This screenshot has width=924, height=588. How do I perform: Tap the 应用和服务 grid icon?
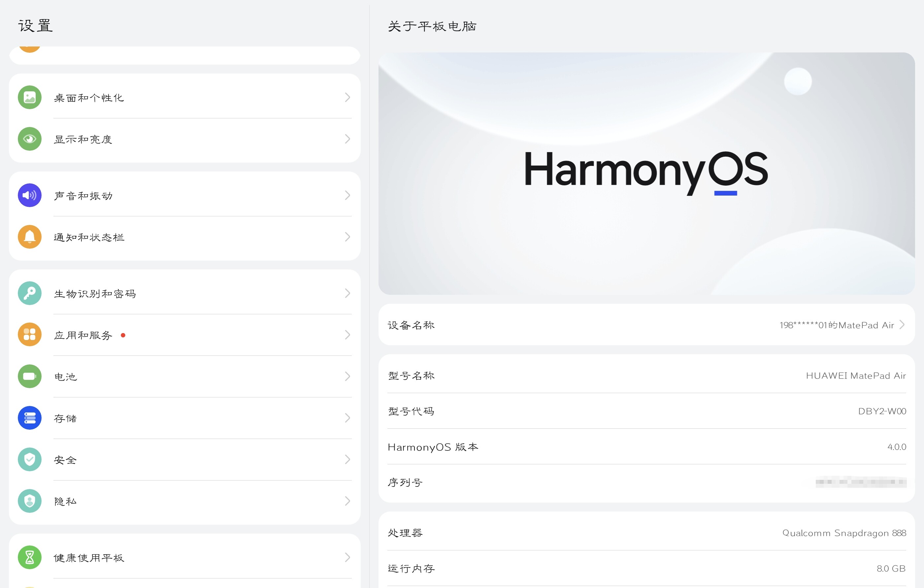30,335
